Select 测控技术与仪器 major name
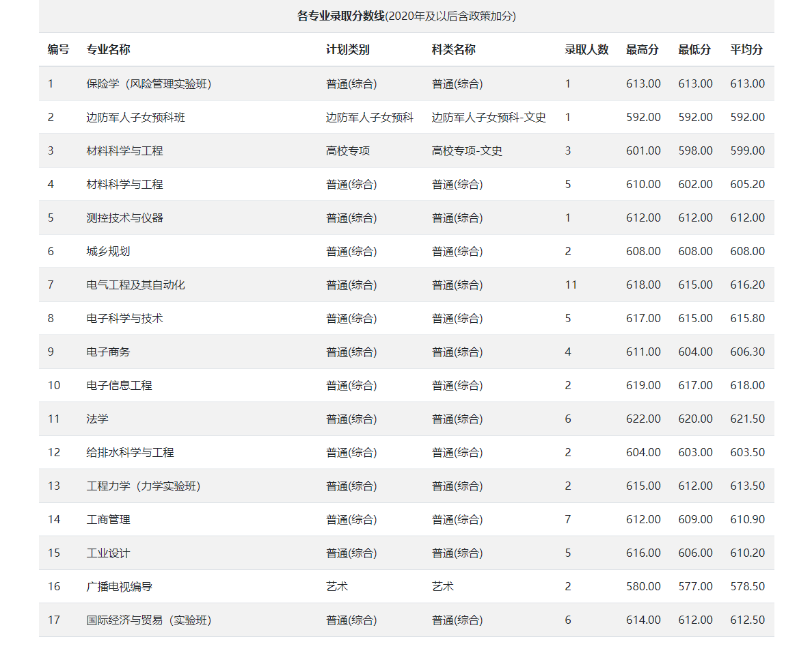The image size is (812, 645). tap(125, 218)
